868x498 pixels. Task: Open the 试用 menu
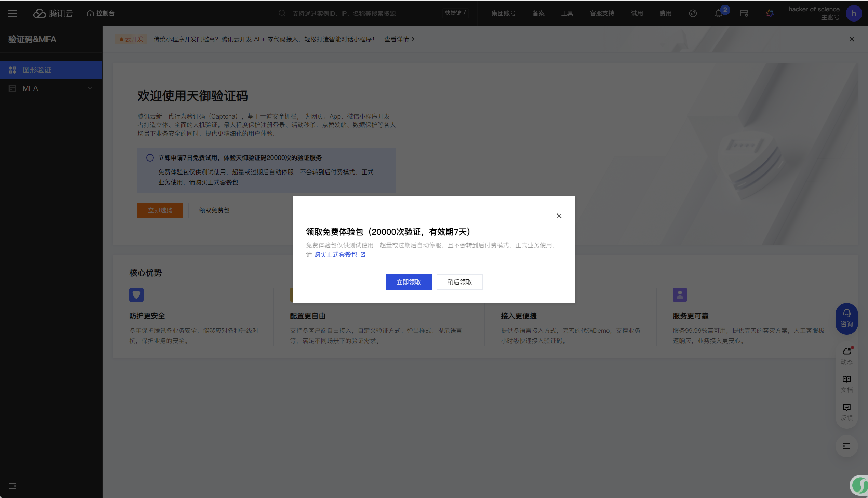click(637, 13)
